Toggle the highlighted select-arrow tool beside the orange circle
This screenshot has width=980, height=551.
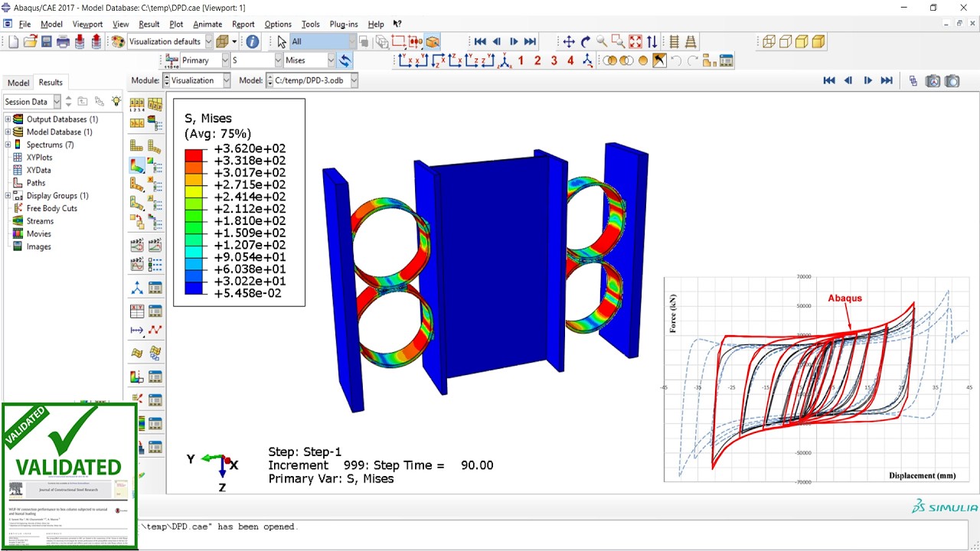pyautogui.click(x=659, y=60)
